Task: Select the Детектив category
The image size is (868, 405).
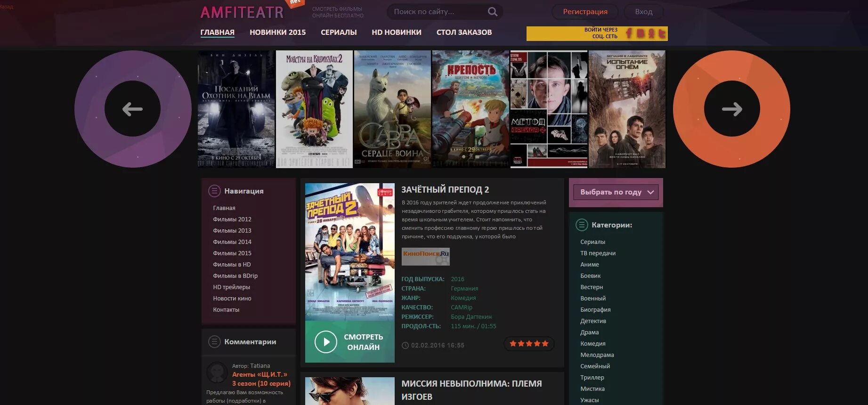Action: 593,321
